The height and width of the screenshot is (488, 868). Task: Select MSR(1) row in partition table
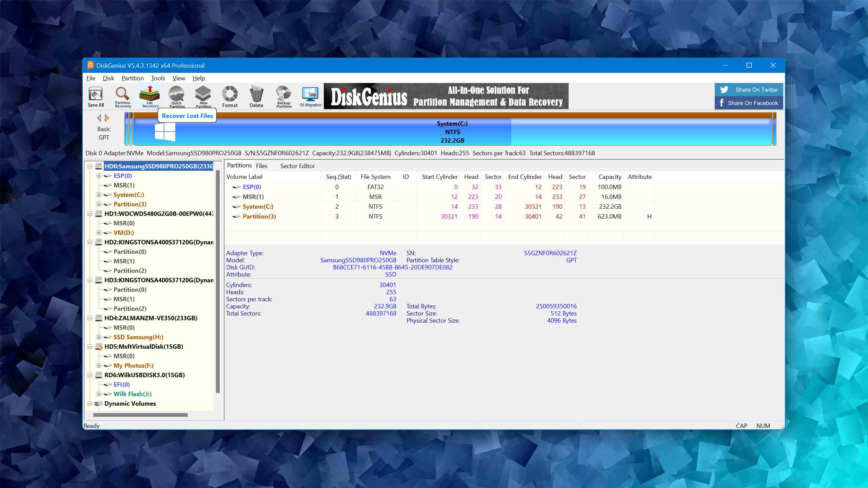coord(439,197)
